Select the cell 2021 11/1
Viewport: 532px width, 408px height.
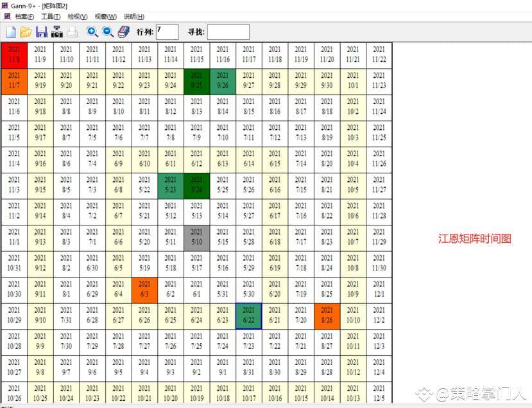[x=14, y=238]
